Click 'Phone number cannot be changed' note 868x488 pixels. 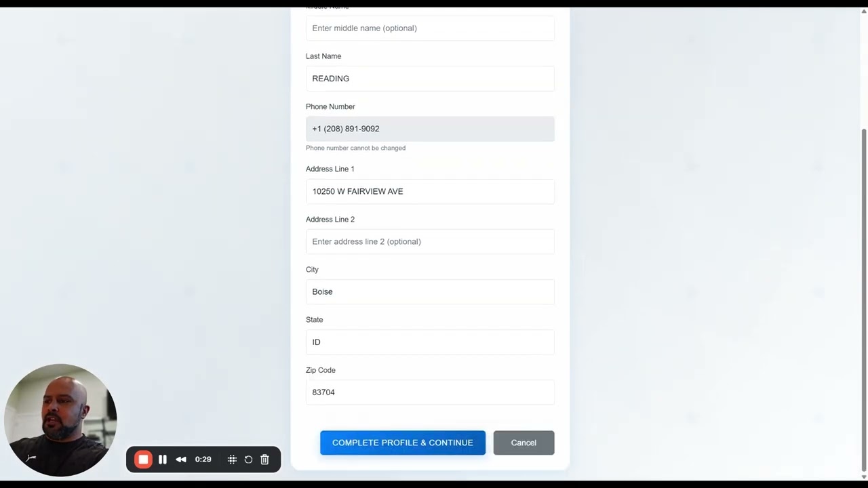click(x=355, y=148)
